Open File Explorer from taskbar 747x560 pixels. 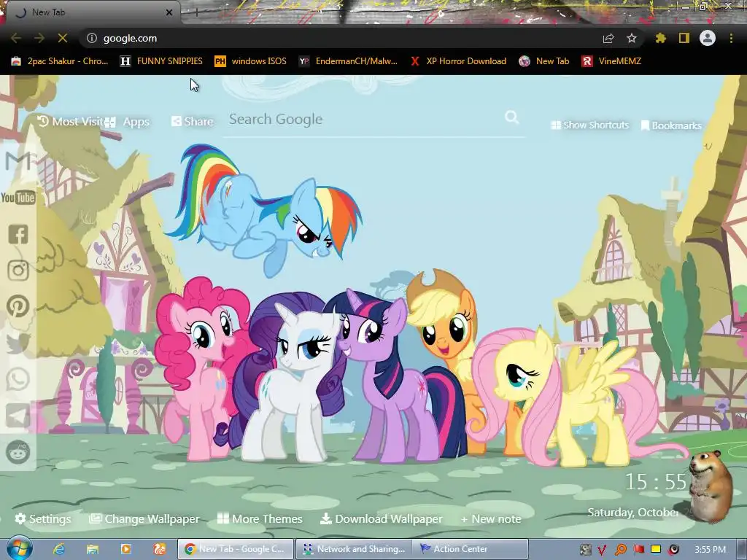[x=93, y=549]
